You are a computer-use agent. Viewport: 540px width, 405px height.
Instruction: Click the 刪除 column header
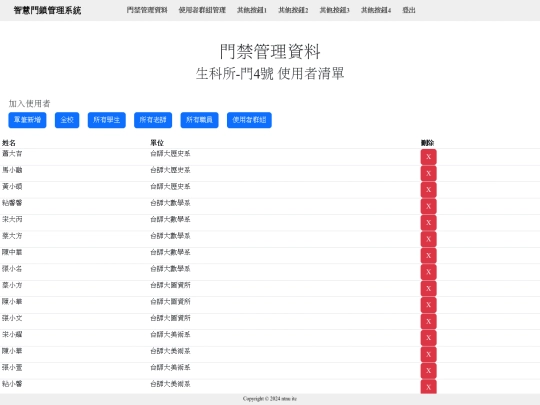tap(427, 143)
